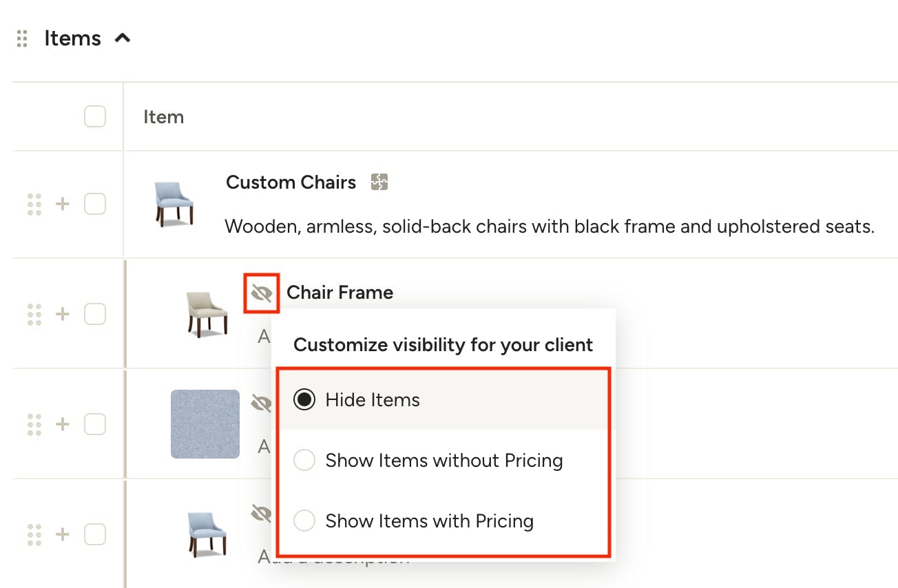Grab the Custom Chairs row drag handle

[34, 204]
